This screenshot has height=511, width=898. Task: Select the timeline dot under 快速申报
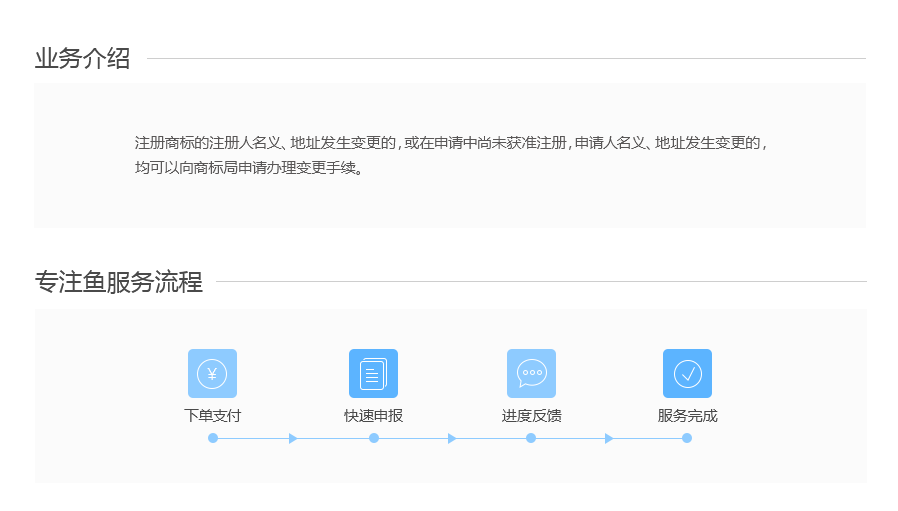click(x=374, y=438)
